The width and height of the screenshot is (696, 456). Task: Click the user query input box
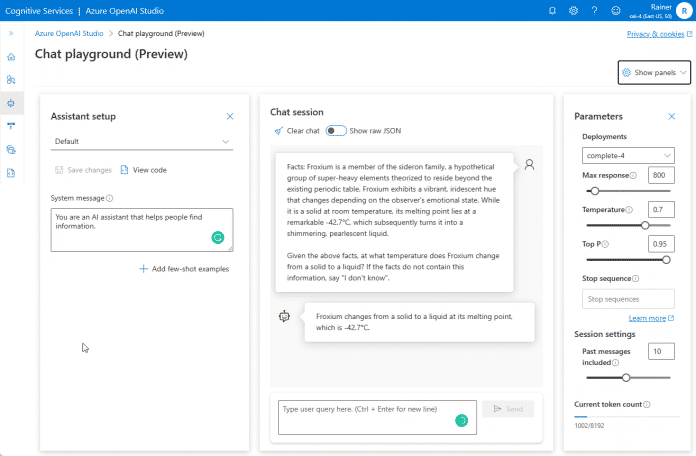click(x=365, y=415)
